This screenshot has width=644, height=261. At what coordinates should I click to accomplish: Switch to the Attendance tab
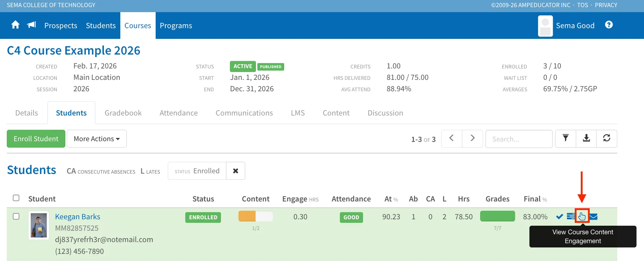pyautogui.click(x=178, y=113)
